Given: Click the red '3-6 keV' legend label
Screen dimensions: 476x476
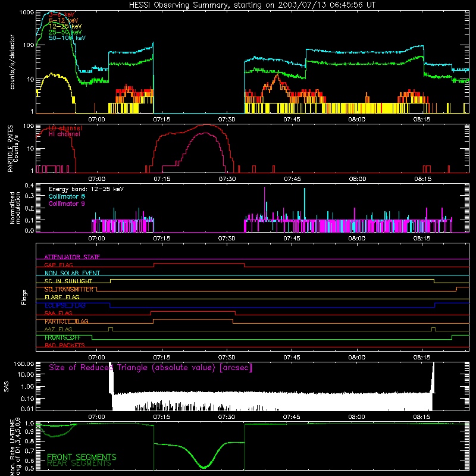Looking at the screenshot, I should (x=62, y=14).
